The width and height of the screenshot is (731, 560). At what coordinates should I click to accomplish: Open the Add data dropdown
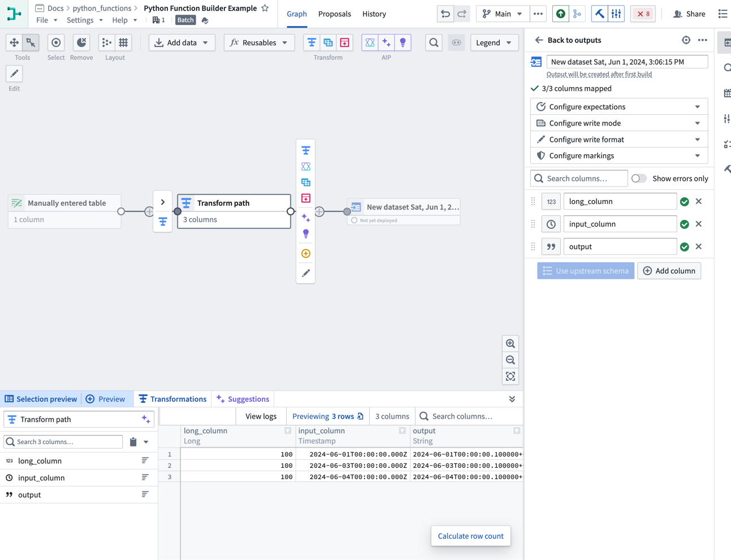[182, 42]
